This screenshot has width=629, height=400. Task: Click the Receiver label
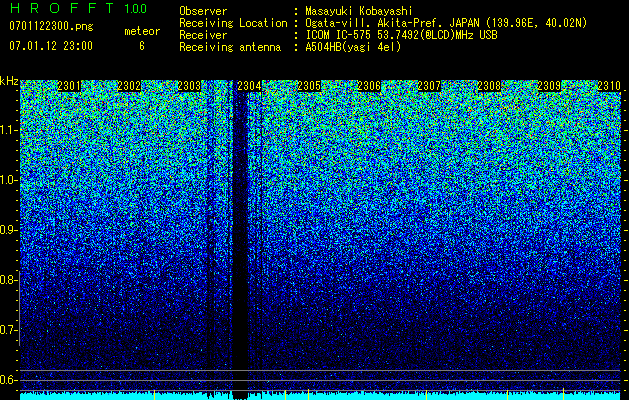click(203, 35)
